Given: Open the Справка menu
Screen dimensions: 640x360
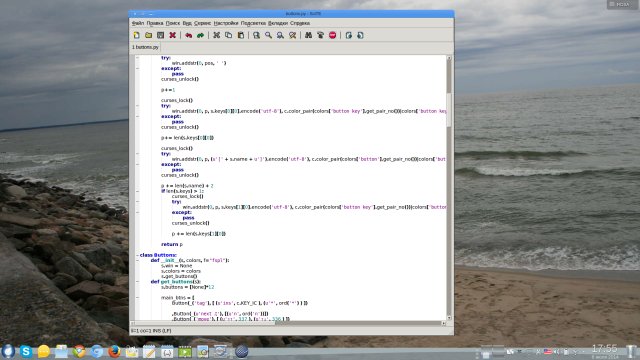Looking at the screenshot, I should [x=300, y=23].
